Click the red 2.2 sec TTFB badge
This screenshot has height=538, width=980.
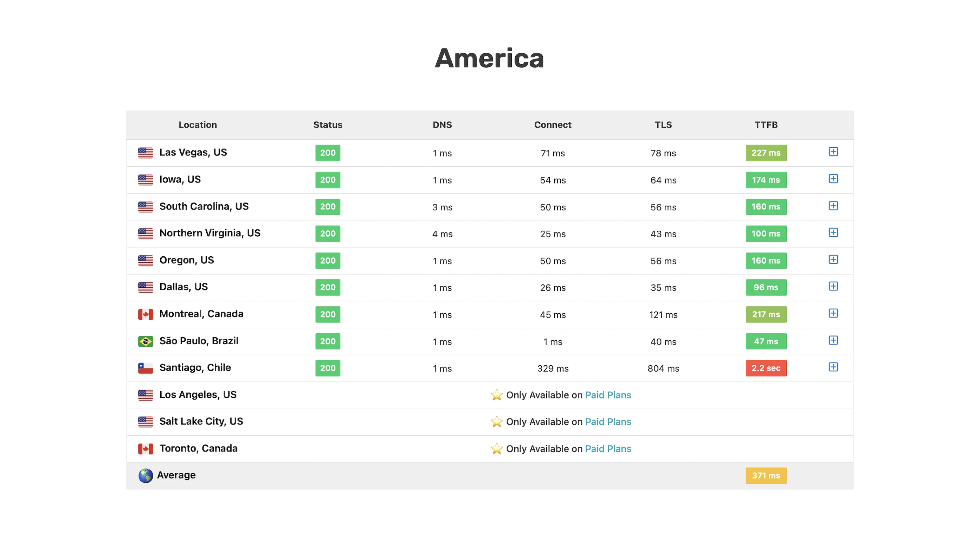[x=766, y=368]
